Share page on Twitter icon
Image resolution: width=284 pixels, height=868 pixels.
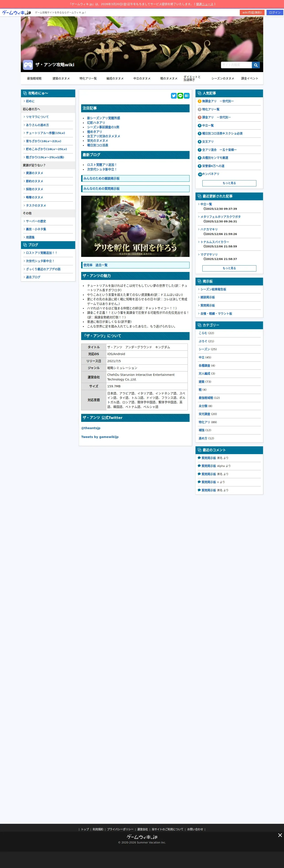point(174,96)
